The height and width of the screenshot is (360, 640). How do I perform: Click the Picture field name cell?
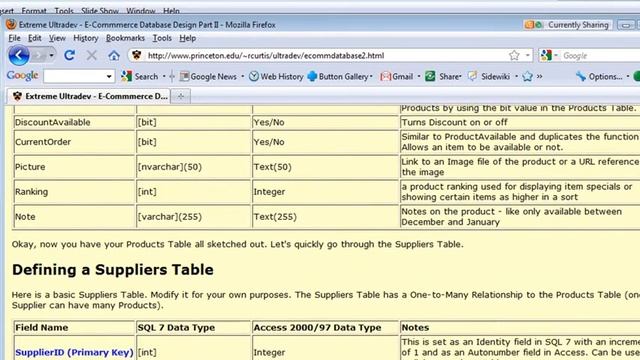click(74, 167)
